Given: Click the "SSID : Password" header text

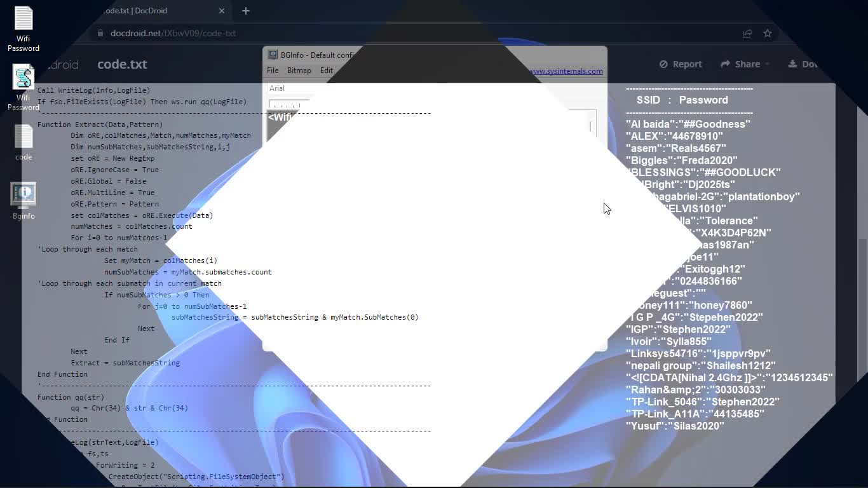Looking at the screenshot, I should [682, 100].
